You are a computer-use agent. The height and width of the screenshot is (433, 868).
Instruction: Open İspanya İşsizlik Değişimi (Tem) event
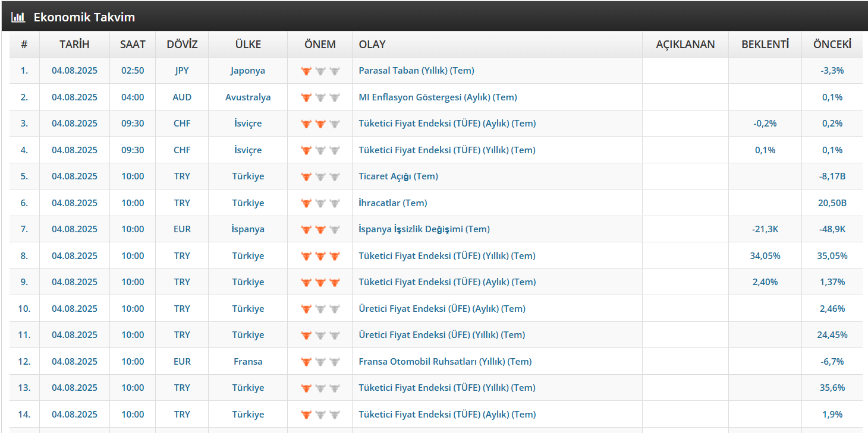[x=424, y=229]
